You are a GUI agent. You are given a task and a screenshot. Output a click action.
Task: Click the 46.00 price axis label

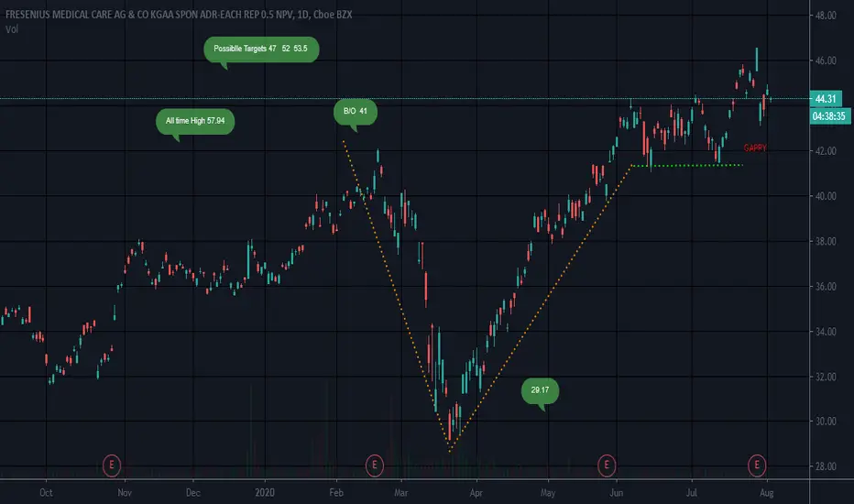click(x=825, y=61)
